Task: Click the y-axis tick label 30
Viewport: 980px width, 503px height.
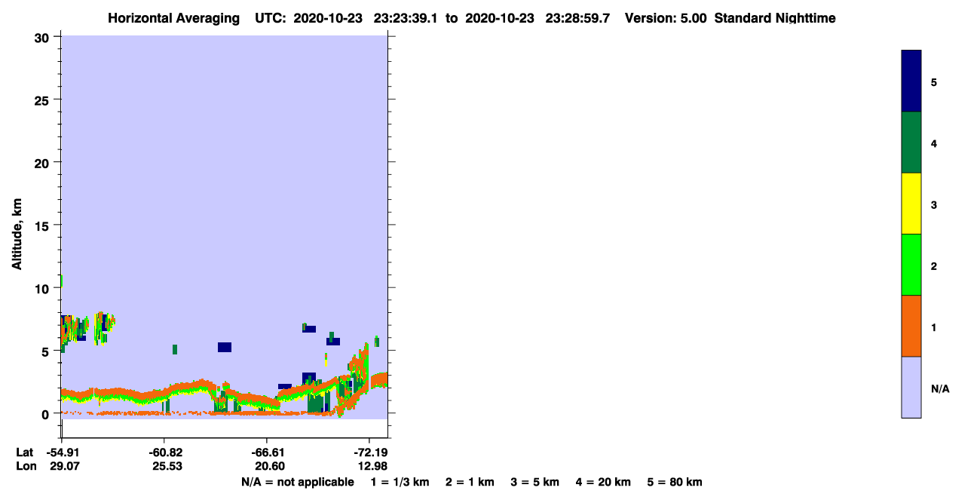Action: pyautogui.click(x=44, y=37)
